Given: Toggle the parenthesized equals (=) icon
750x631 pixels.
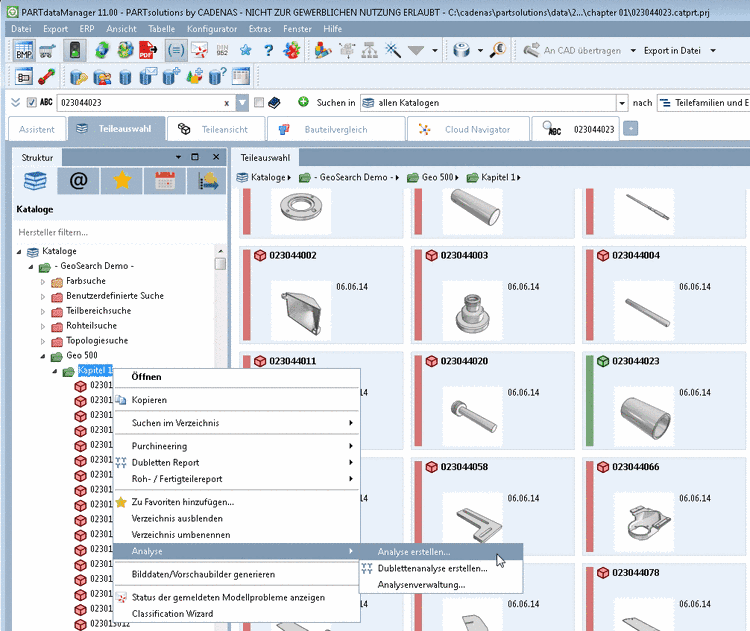Looking at the screenshot, I should tap(176, 50).
